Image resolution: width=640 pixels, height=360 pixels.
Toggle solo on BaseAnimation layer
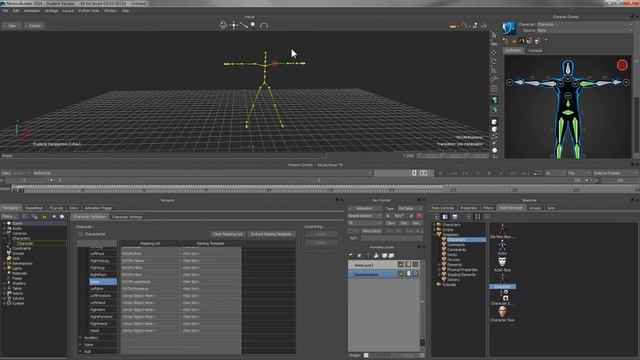[408, 274]
